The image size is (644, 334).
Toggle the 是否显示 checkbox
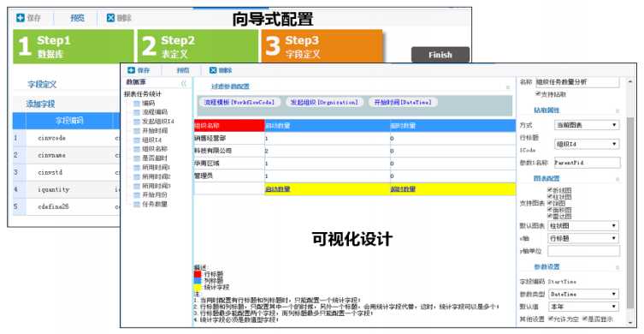click(x=585, y=319)
